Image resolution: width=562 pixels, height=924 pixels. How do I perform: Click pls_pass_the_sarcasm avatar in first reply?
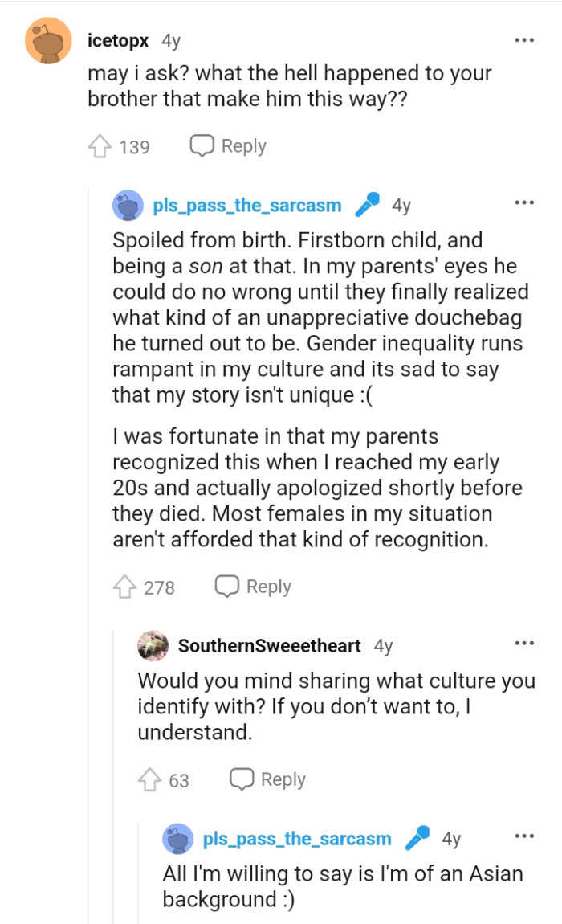(x=128, y=206)
